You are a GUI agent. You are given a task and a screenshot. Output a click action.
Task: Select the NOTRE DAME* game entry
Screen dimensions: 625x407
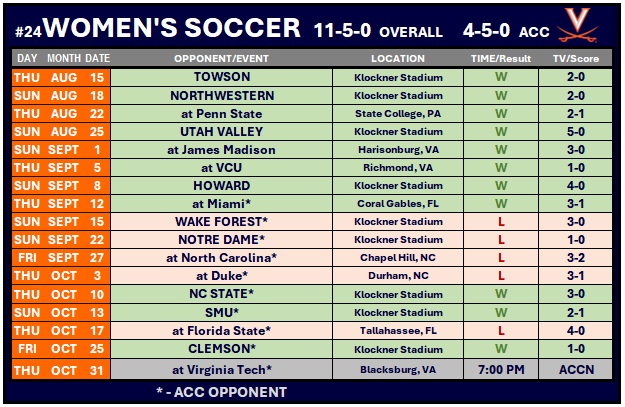click(x=220, y=240)
